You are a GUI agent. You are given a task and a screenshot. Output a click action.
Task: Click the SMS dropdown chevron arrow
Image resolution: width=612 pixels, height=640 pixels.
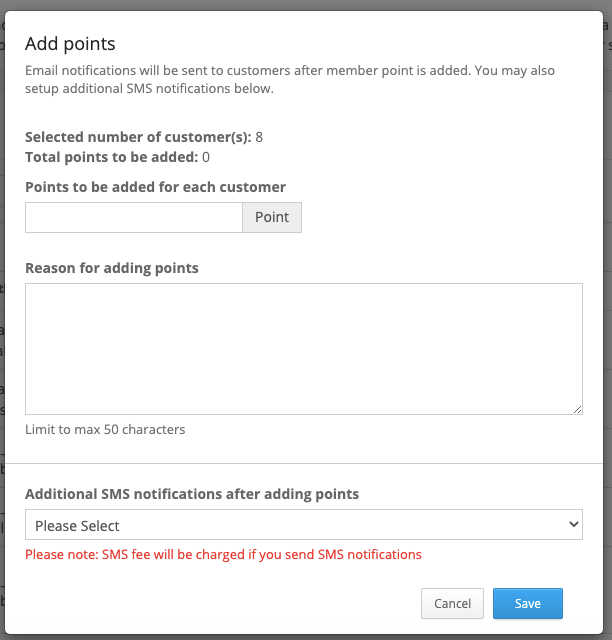tap(574, 524)
